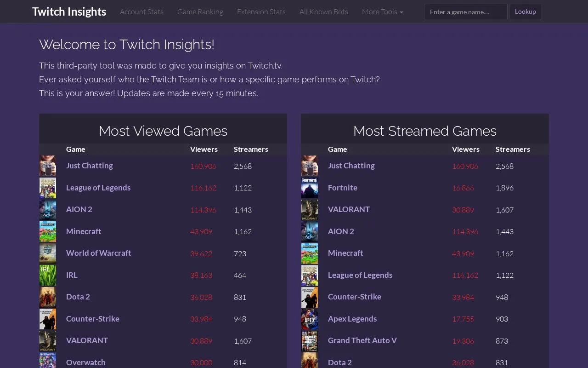Viewport: 588px width, 368px height.
Task: Click the Fortnite game cover image
Action: (310, 188)
